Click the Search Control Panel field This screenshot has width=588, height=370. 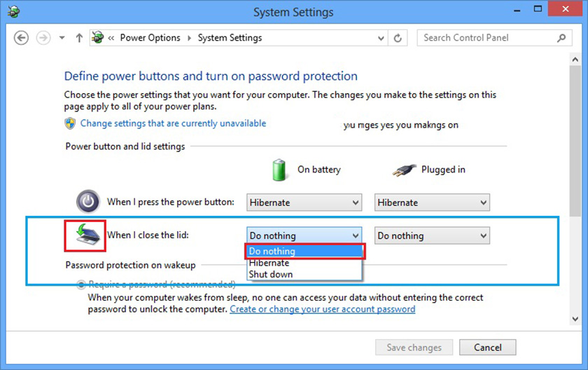pyautogui.click(x=486, y=38)
